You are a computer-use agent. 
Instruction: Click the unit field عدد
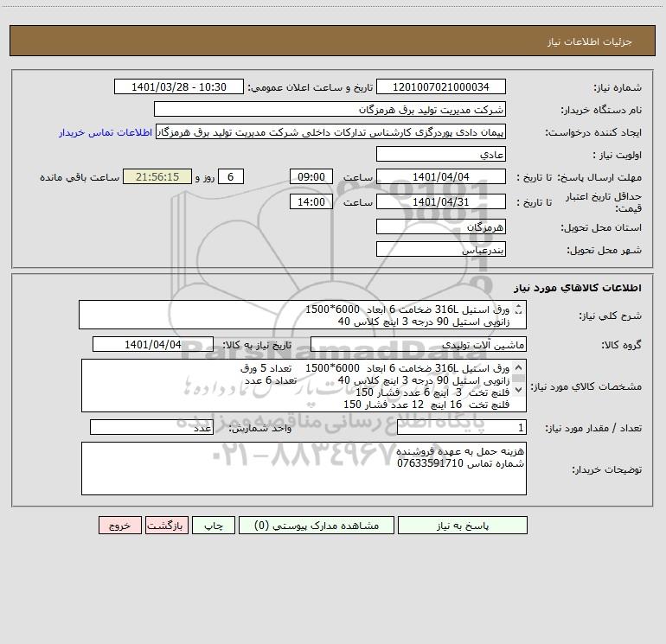[151, 428]
